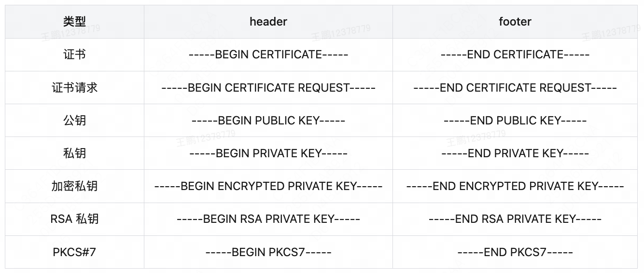This screenshot has height=273, width=644.
Task: Click the BEGIN CERTIFICATE REQUEST cell
Action: pos(268,87)
